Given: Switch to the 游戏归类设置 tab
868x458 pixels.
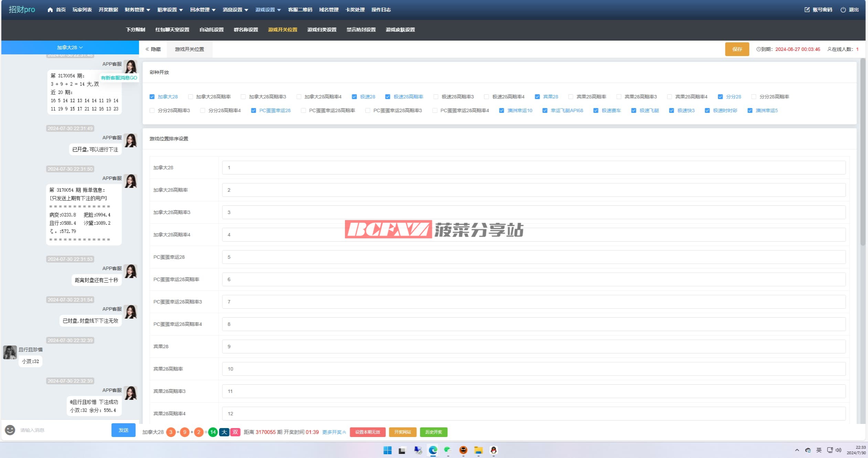Looking at the screenshot, I should [x=322, y=30].
